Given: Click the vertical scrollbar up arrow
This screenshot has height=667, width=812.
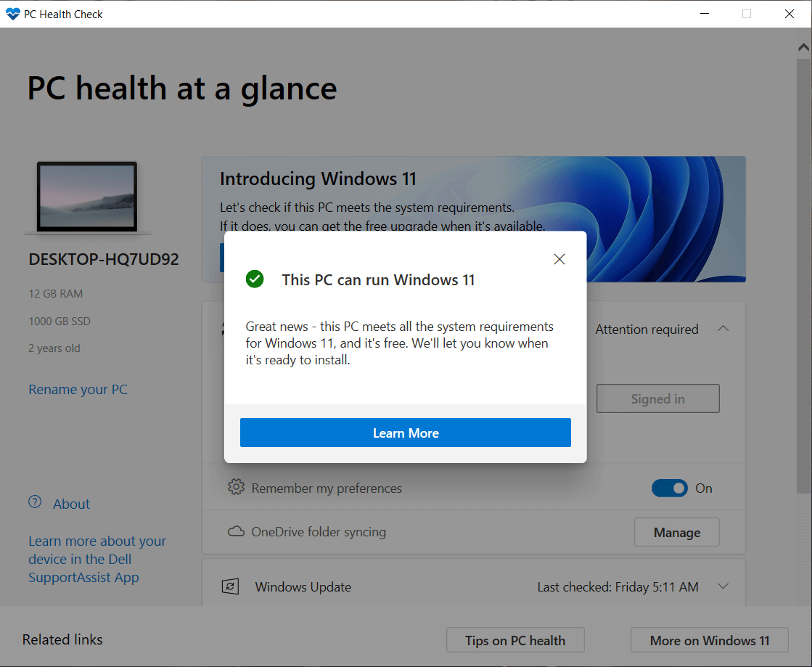Looking at the screenshot, I should tap(804, 46).
